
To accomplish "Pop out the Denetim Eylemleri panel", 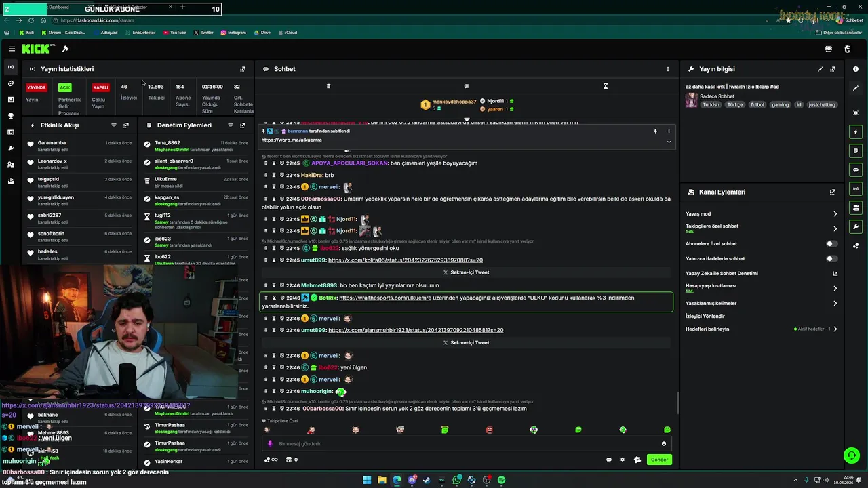I will tap(243, 125).
